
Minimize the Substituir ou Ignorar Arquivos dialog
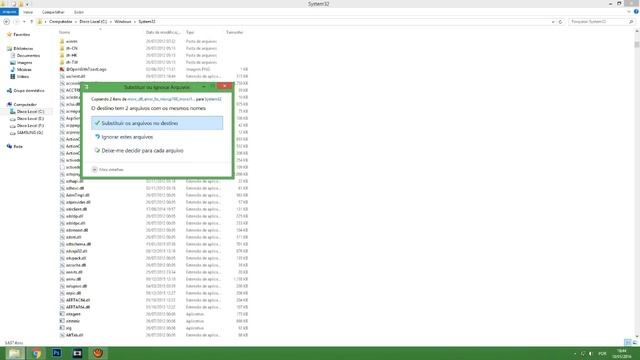click(204, 86)
